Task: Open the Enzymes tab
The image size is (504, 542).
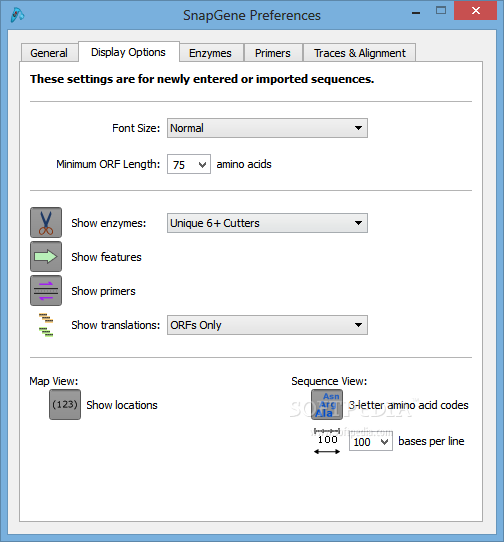Action: (211, 53)
